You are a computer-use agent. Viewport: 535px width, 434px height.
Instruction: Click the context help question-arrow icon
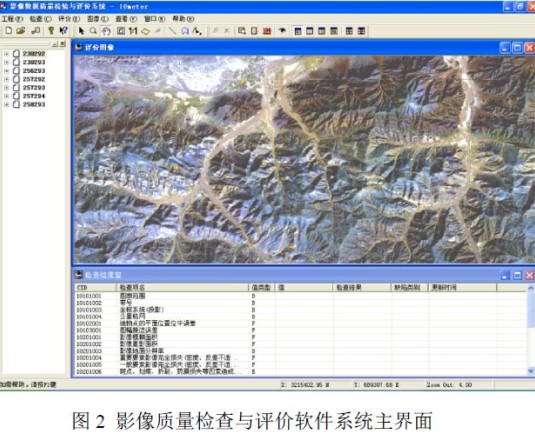pos(63,31)
